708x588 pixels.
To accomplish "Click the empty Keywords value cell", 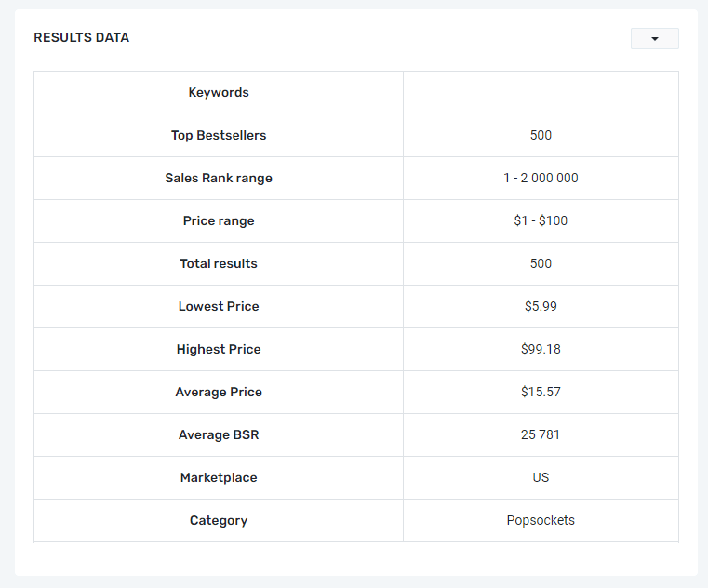I will pos(541,93).
